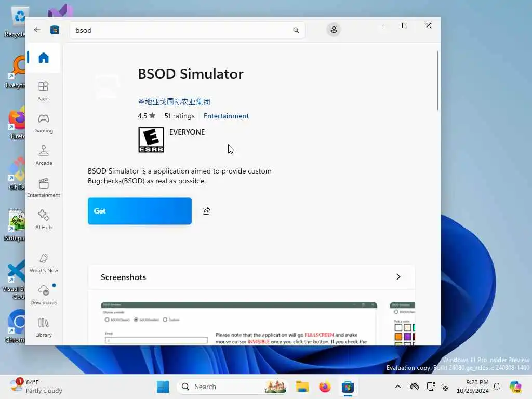Open the notification bell in the taskbar
This screenshot has width=532, height=399.
pos(497,387)
